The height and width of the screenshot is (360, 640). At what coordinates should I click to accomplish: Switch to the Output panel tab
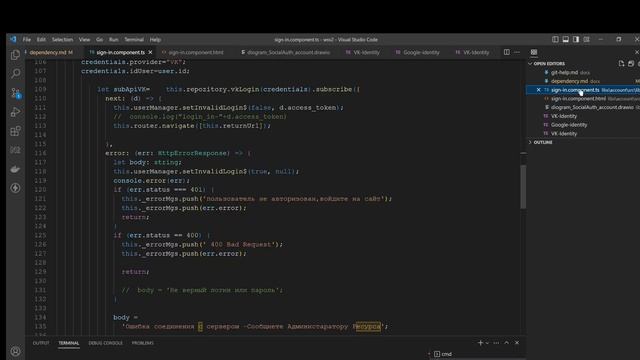41,343
